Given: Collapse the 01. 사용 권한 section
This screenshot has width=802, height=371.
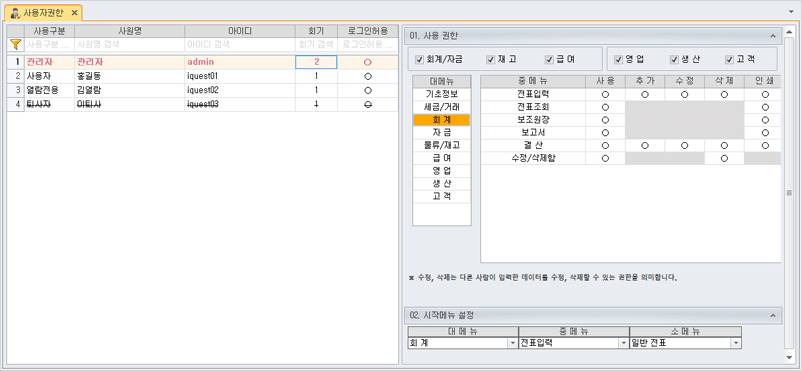Looking at the screenshot, I should [772, 36].
